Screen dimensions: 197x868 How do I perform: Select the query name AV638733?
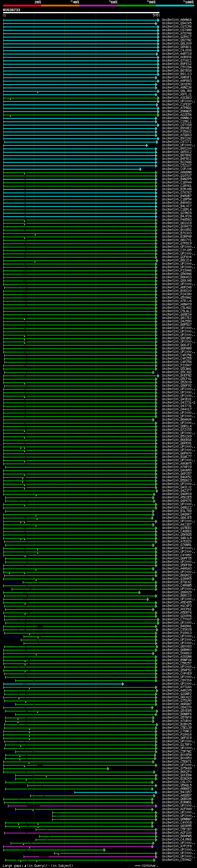[11, 10]
